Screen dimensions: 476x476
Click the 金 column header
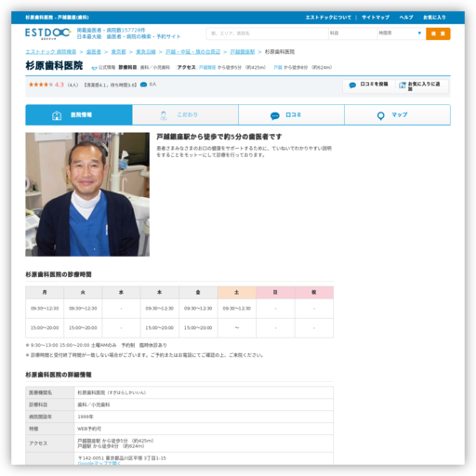[198, 292]
